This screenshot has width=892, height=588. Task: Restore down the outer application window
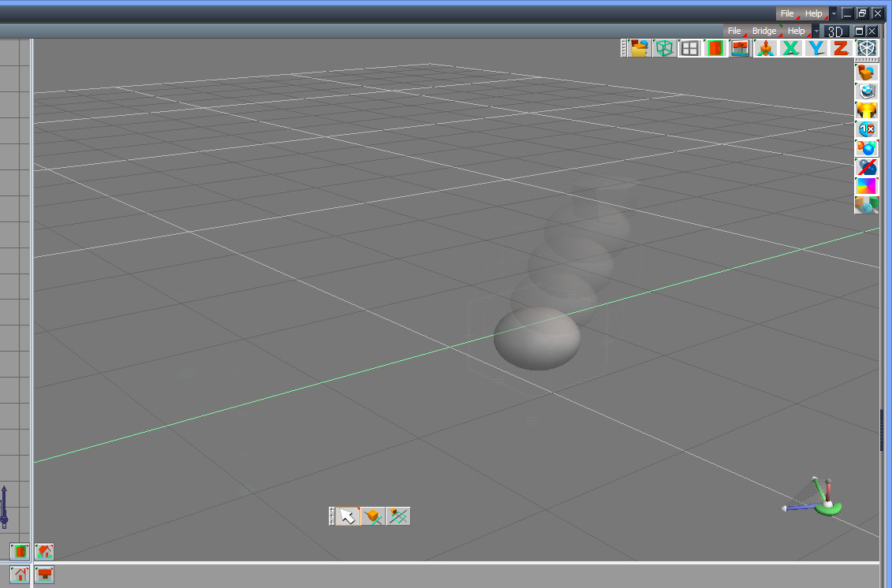pos(862,13)
